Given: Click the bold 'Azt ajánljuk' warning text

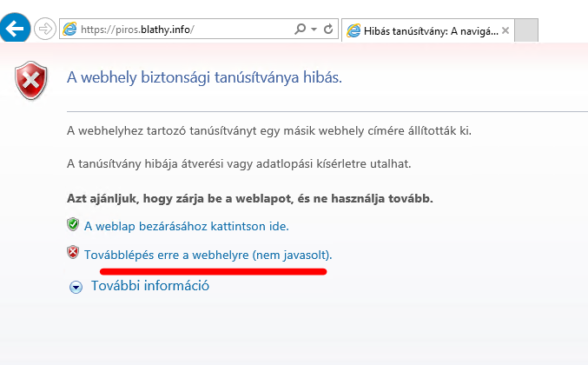Looking at the screenshot, I should point(249,198).
